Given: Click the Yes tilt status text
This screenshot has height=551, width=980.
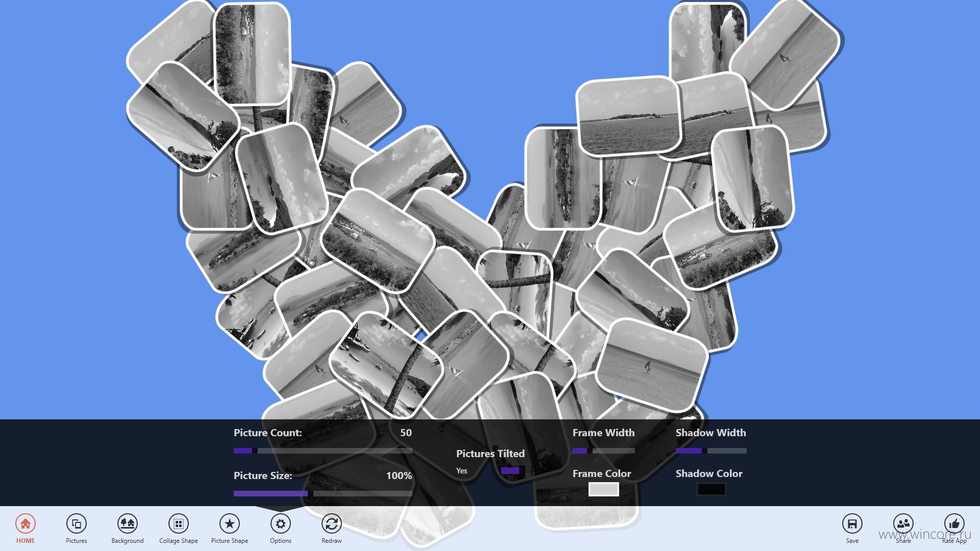Looking at the screenshot, I should tap(461, 471).
